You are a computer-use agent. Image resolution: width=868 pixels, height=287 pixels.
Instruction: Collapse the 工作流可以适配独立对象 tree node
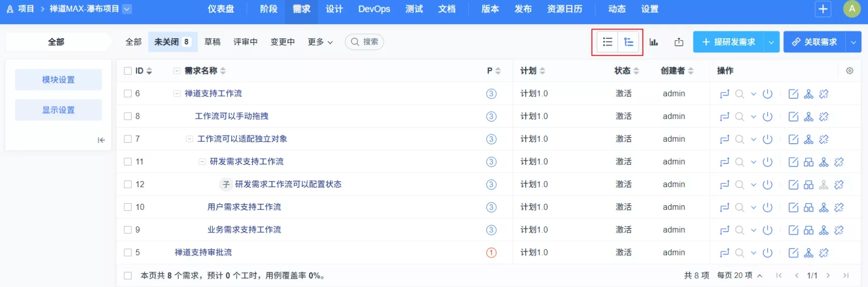[x=190, y=139]
